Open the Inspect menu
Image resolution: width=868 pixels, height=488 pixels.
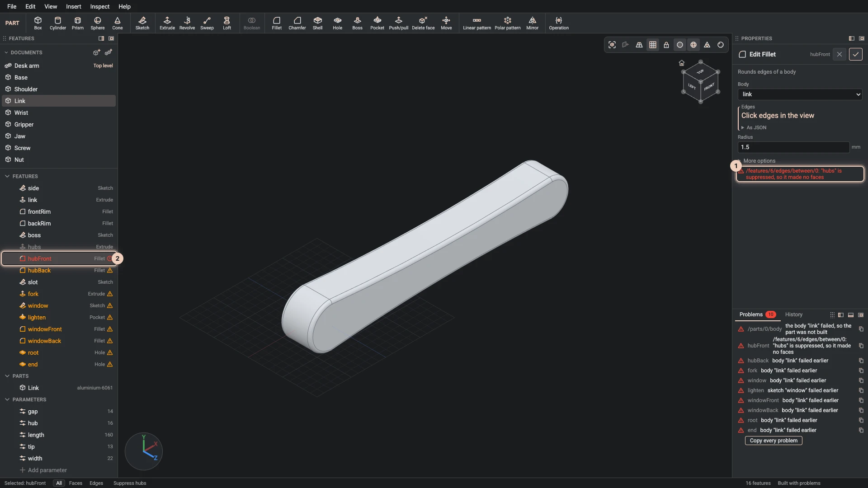pos(99,6)
